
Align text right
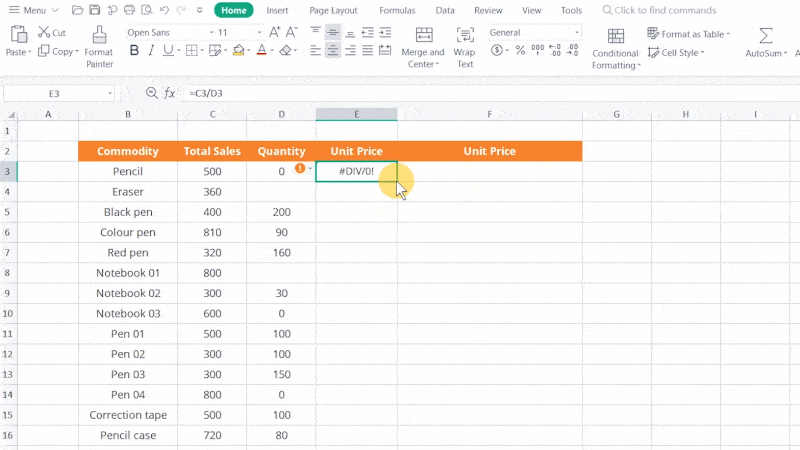[x=350, y=51]
